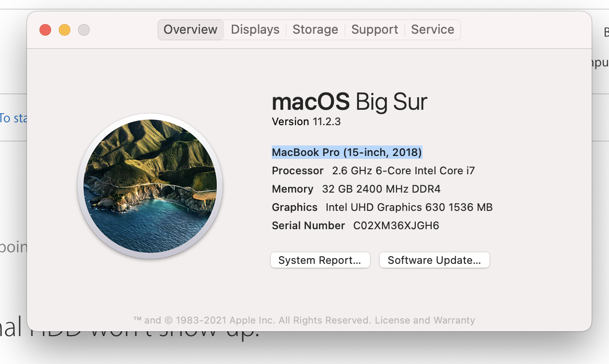Switch to the Overview tab
Viewport: 609px width, 364px height.
tap(190, 29)
